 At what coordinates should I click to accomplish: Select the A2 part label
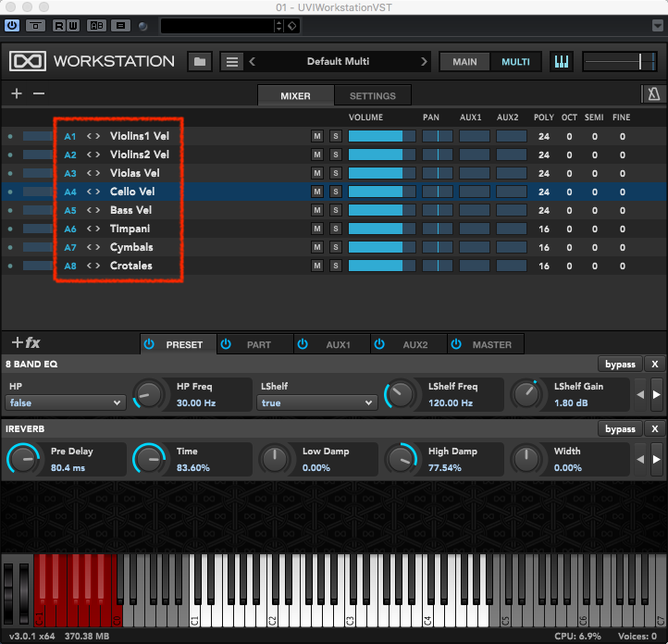click(x=70, y=155)
